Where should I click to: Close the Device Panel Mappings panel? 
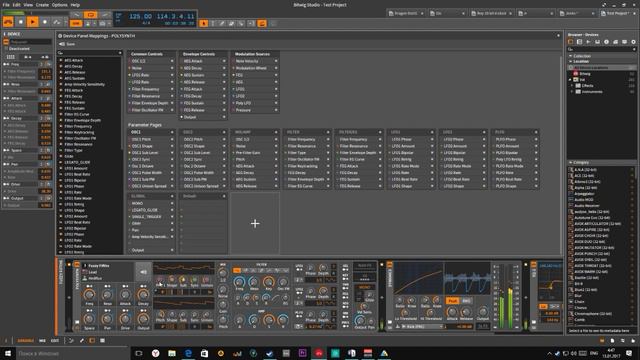point(558,36)
